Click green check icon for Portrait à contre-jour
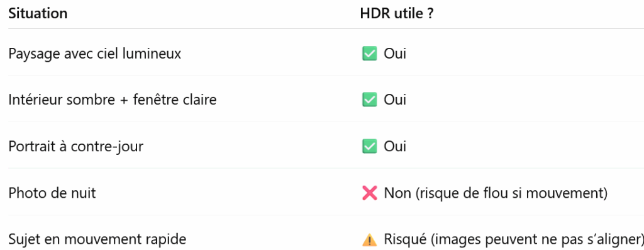 tap(370, 146)
